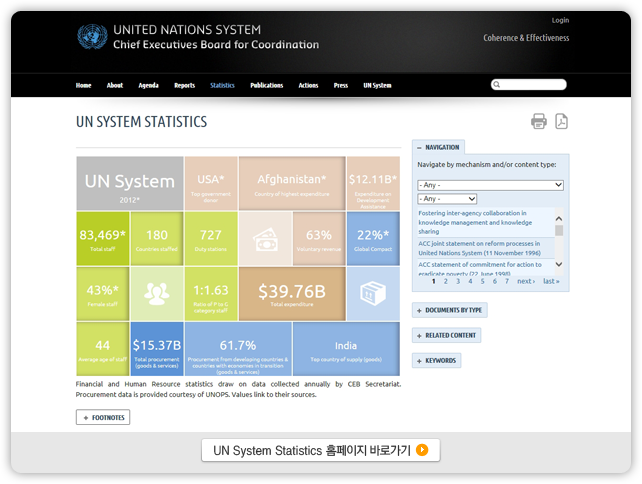The image size is (642, 484).
Task: Expand the Footnotes section
Action: 103,417
